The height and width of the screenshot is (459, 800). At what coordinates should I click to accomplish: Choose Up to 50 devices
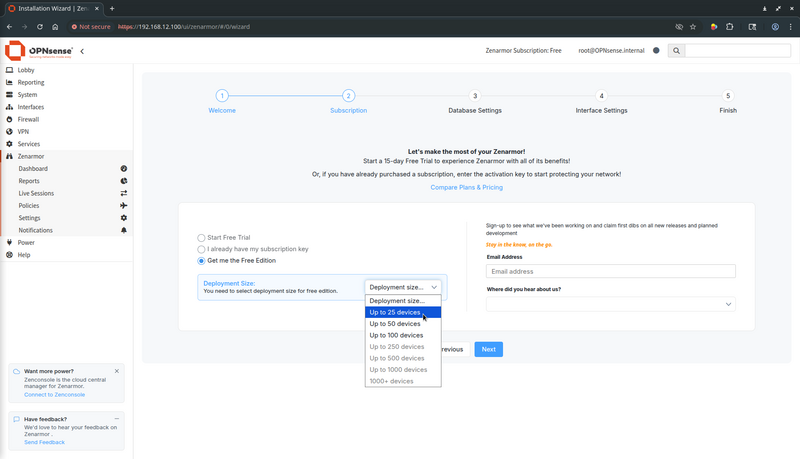(x=403, y=324)
